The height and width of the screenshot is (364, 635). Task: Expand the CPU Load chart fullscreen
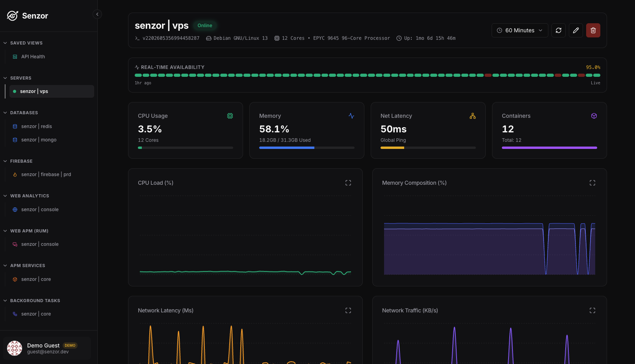point(348,183)
